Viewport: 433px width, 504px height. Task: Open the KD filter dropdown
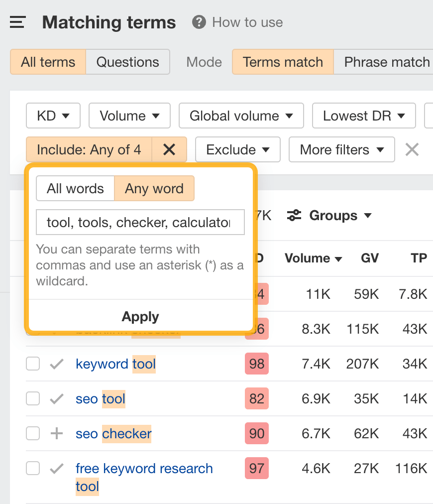pyautogui.click(x=53, y=116)
